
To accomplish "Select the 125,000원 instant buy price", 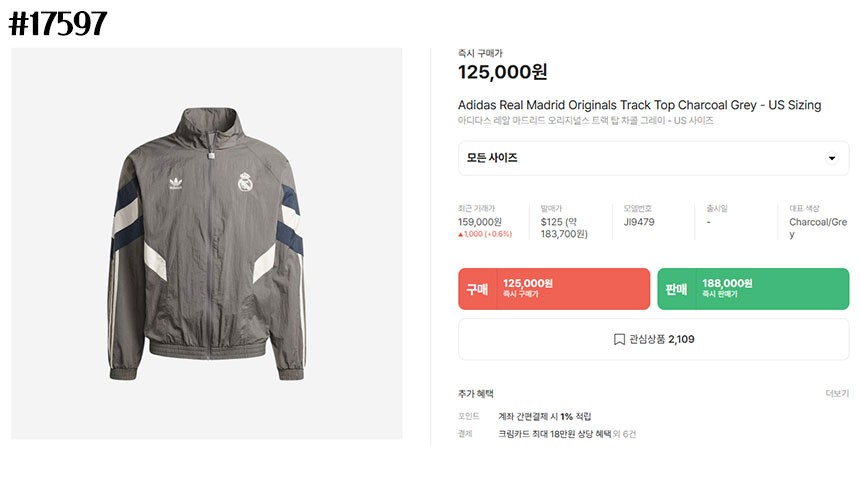I will (502, 72).
